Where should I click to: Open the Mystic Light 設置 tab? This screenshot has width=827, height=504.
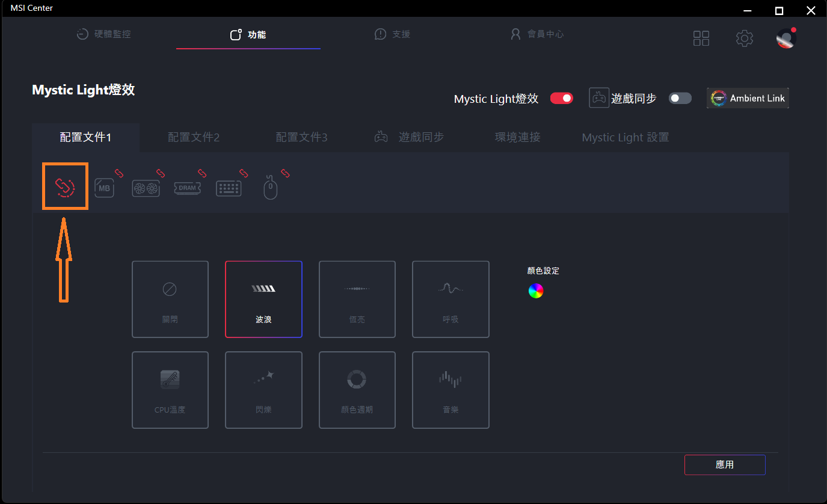pos(626,137)
